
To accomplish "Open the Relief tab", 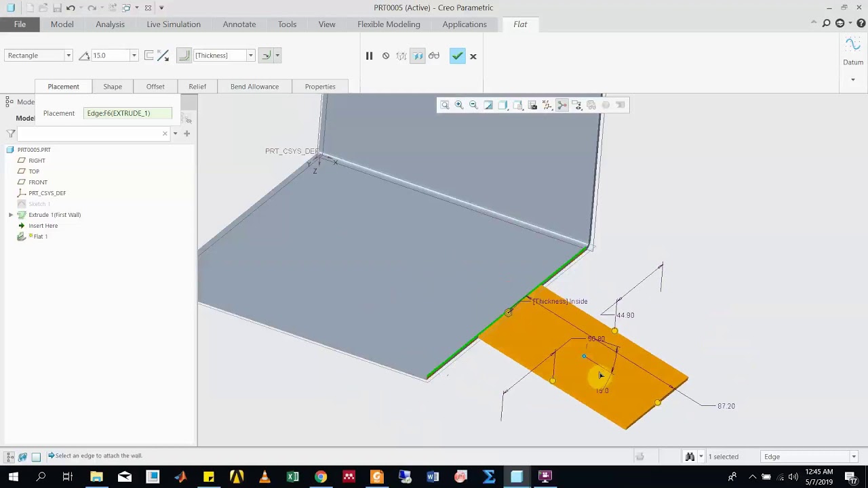I will pos(197,87).
